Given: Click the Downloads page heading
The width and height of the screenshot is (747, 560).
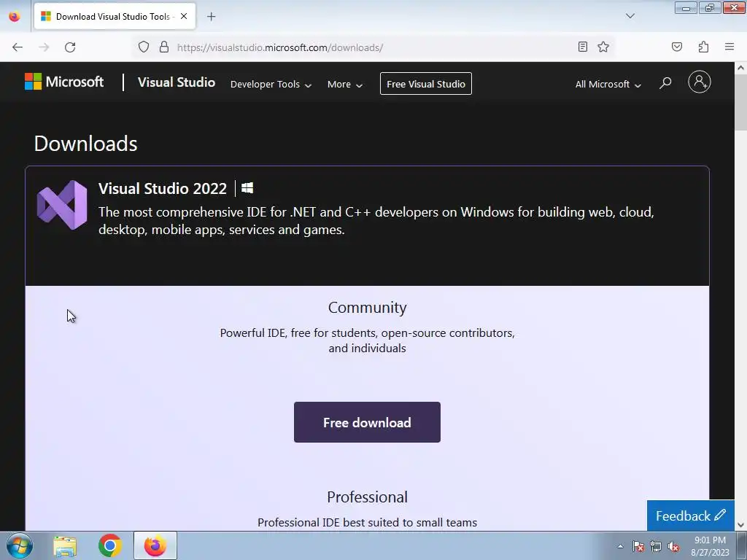Looking at the screenshot, I should [x=86, y=144].
